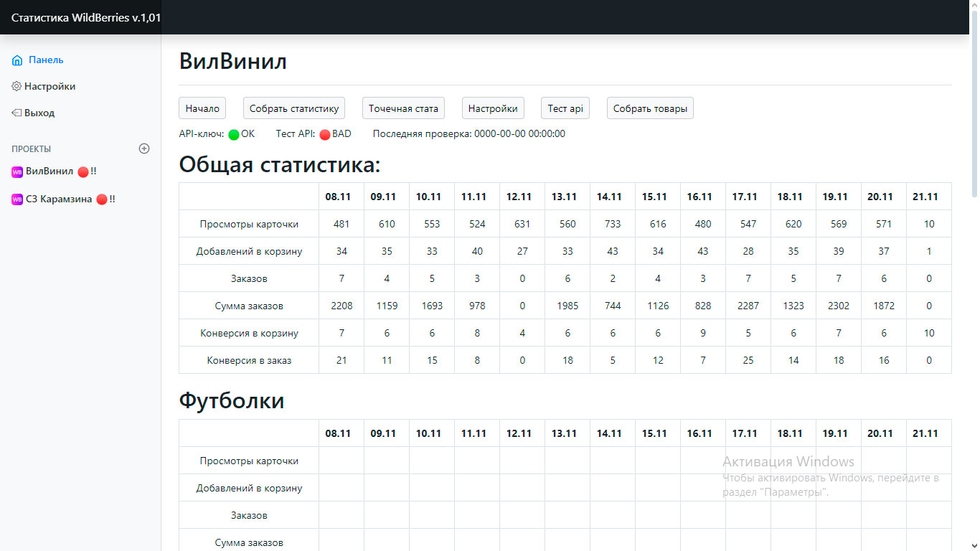Click the gear icon beside Настройки
Image resolution: width=980 pixels, height=551 pixels.
[x=17, y=86]
